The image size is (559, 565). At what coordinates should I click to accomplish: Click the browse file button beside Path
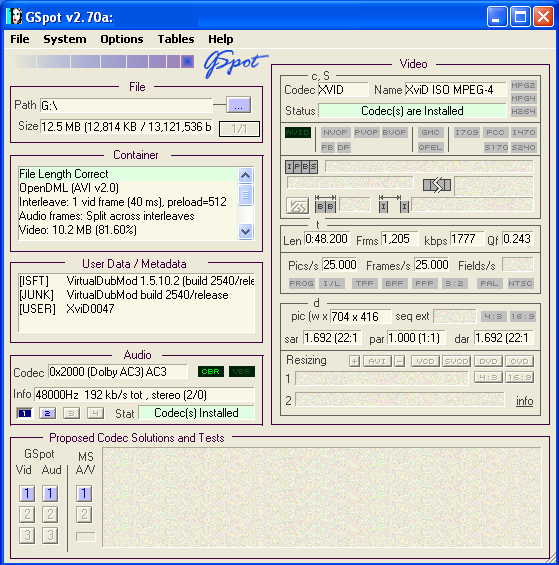pos(238,105)
